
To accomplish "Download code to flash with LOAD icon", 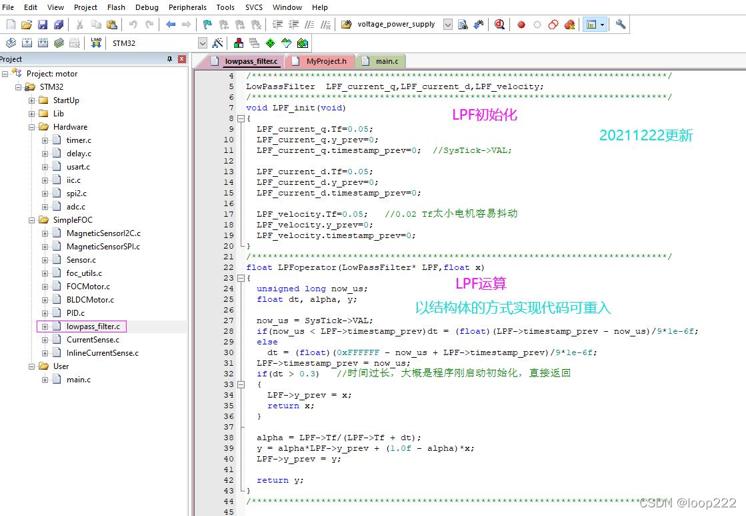I will tap(96, 43).
